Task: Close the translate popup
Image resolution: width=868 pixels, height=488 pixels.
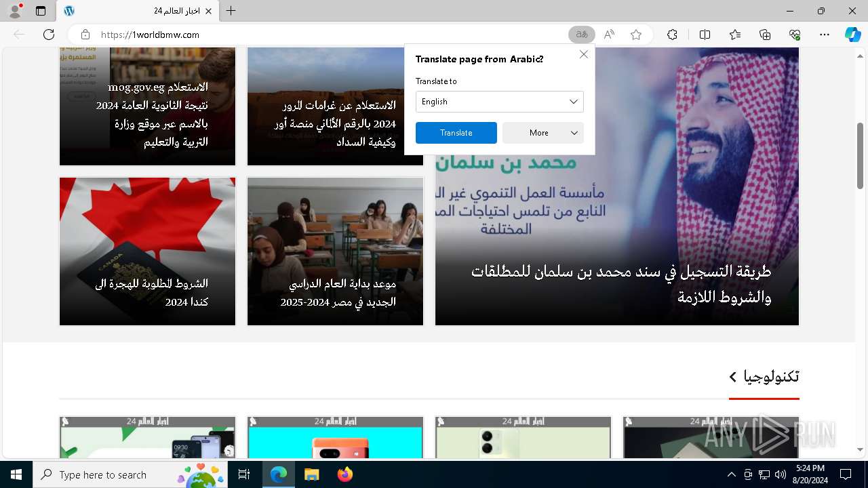Action: click(x=584, y=54)
